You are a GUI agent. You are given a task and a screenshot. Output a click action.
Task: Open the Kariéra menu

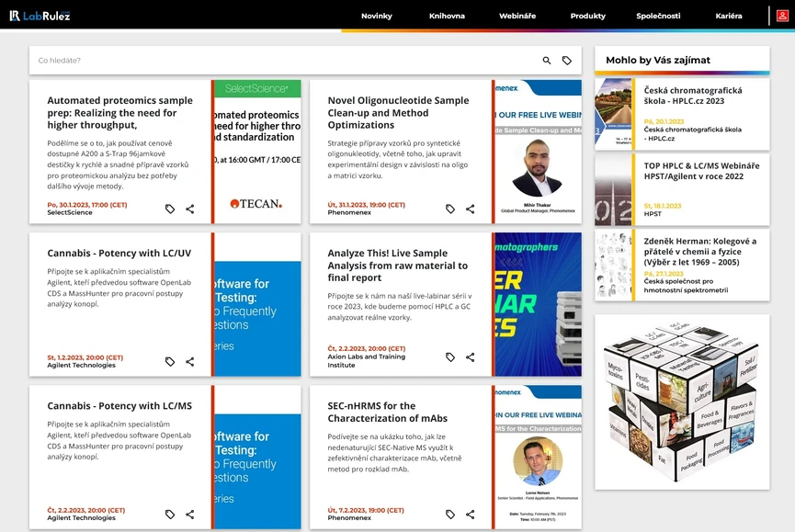[x=729, y=16]
